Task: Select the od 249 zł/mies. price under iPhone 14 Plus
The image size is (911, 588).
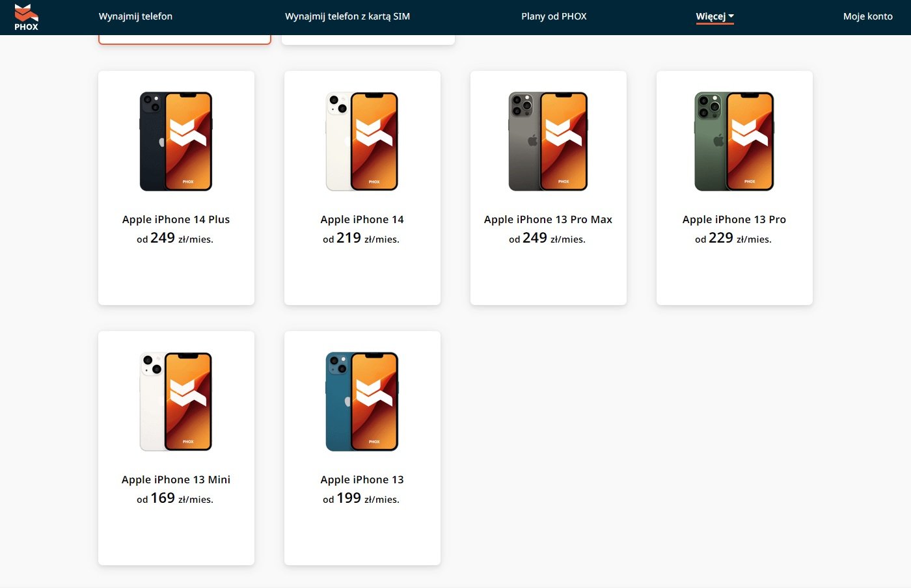Action: click(x=175, y=238)
